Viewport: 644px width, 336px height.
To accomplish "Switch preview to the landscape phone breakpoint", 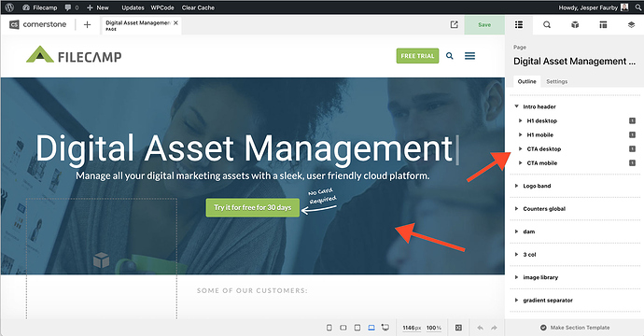I will click(x=343, y=328).
